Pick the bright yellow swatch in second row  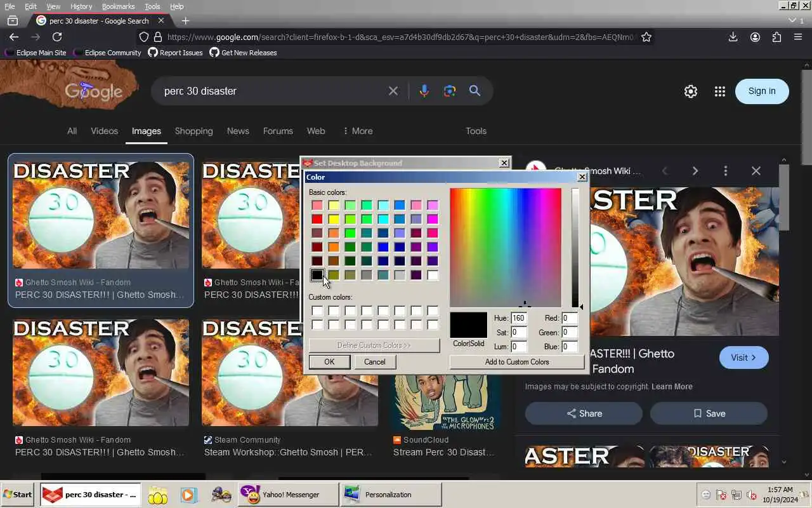point(334,219)
